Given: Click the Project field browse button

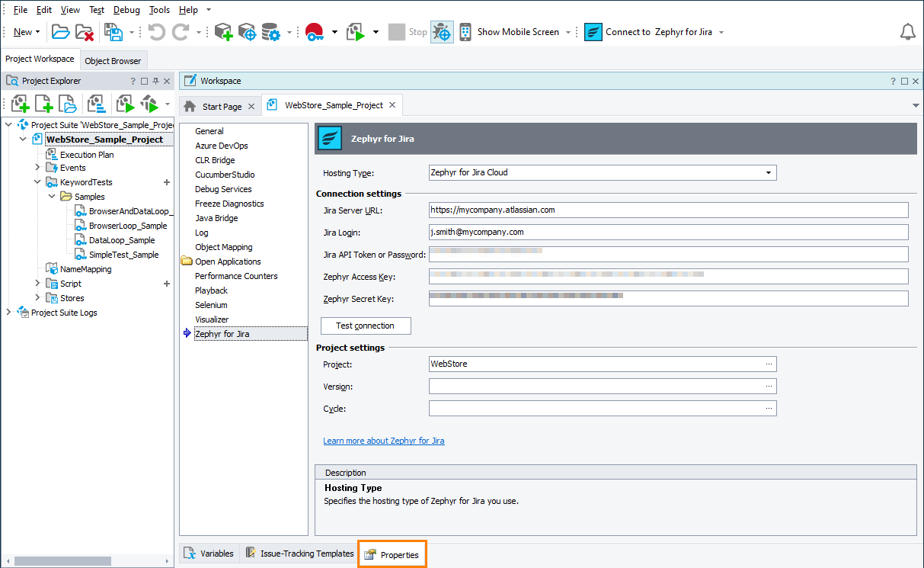Looking at the screenshot, I should 769,364.
